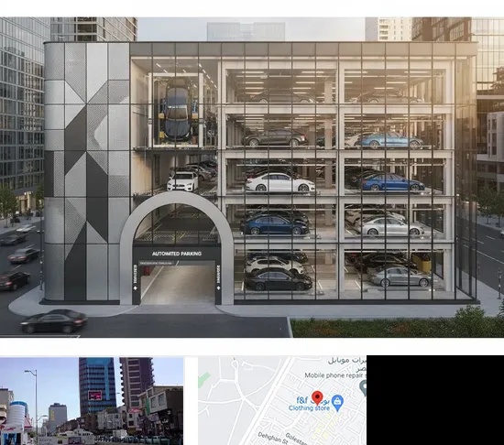The height and width of the screenshot is (445, 504).
Task: Open the city street photo thumbnail
Action: (x=92, y=401)
